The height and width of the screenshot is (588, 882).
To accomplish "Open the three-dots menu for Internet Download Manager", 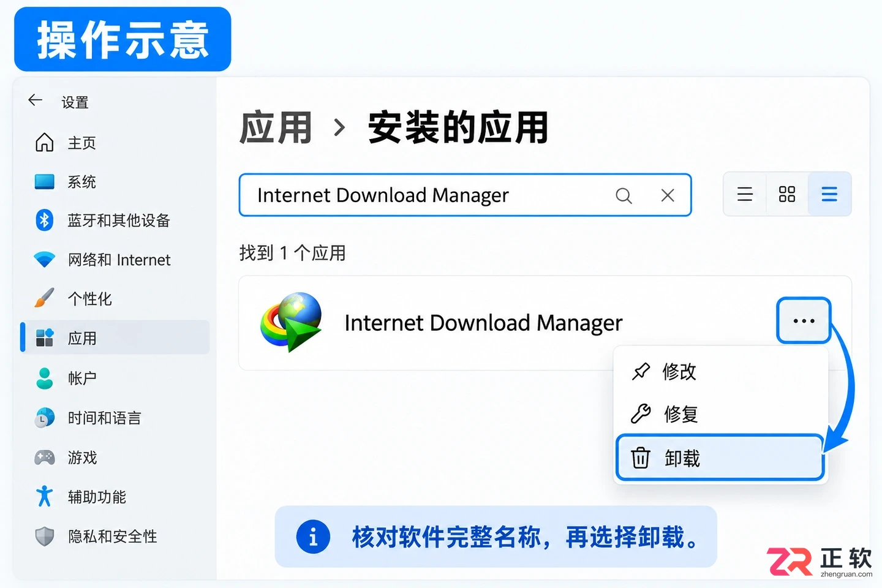I will coord(804,320).
